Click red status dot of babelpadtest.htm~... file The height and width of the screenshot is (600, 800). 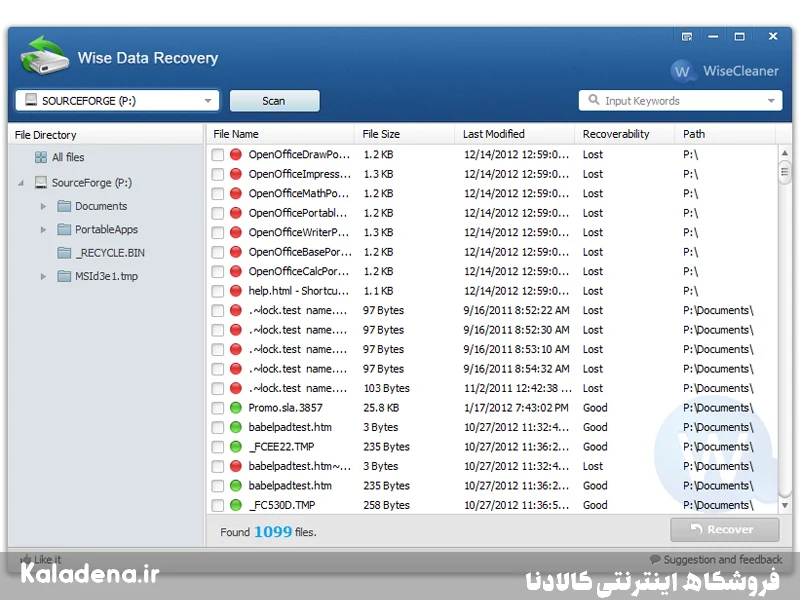pos(236,466)
